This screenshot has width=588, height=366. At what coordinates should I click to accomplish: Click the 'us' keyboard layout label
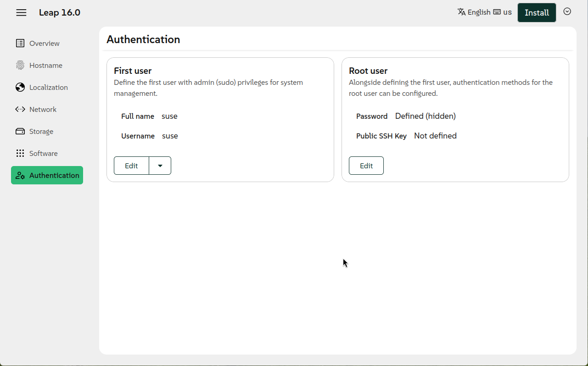(x=507, y=12)
